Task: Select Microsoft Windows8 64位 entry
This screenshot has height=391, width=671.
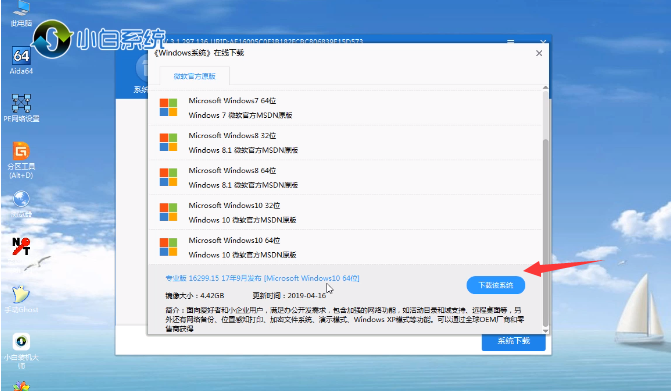Action: pos(345,178)
